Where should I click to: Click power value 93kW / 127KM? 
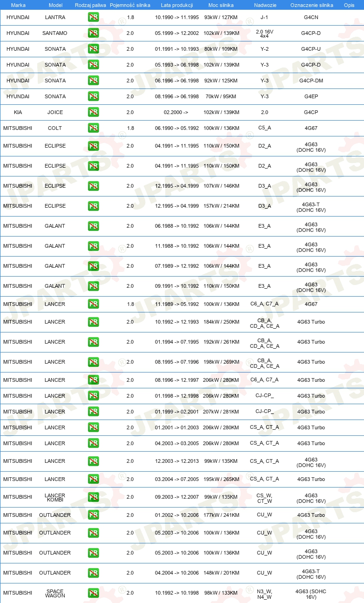pos(222,17)
